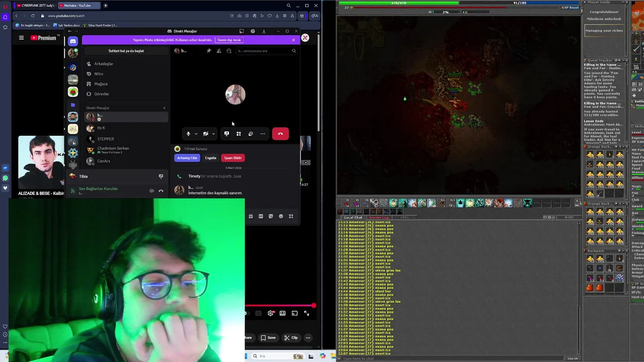Open YouTube hamburger guide menu
The height and width of the screenshot is (362, 644).
coord(21,38)
